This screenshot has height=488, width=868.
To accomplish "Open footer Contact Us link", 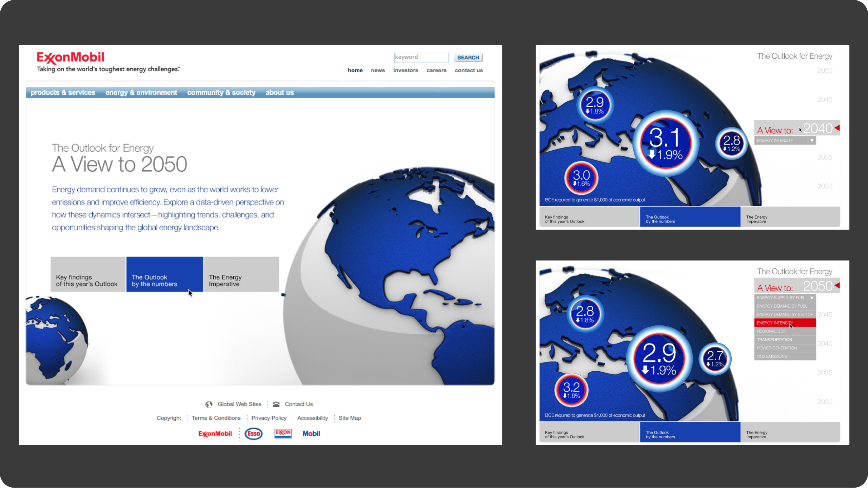I will pos(299,404).
